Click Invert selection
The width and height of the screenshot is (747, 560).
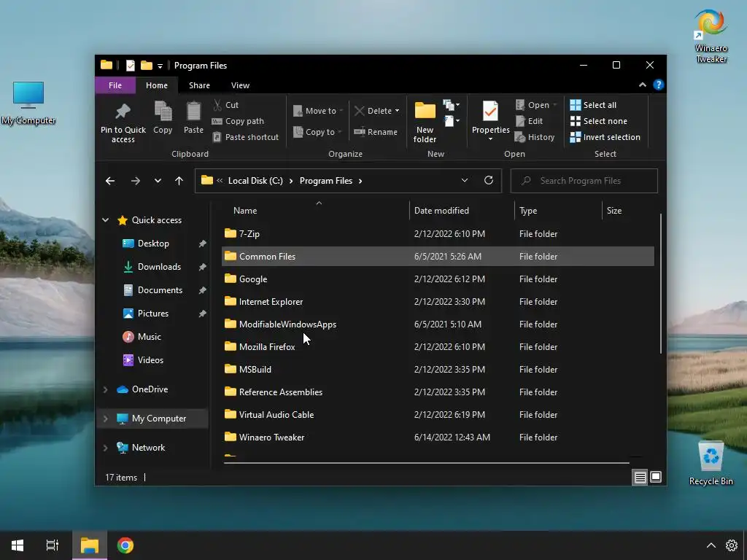[605, 137]
